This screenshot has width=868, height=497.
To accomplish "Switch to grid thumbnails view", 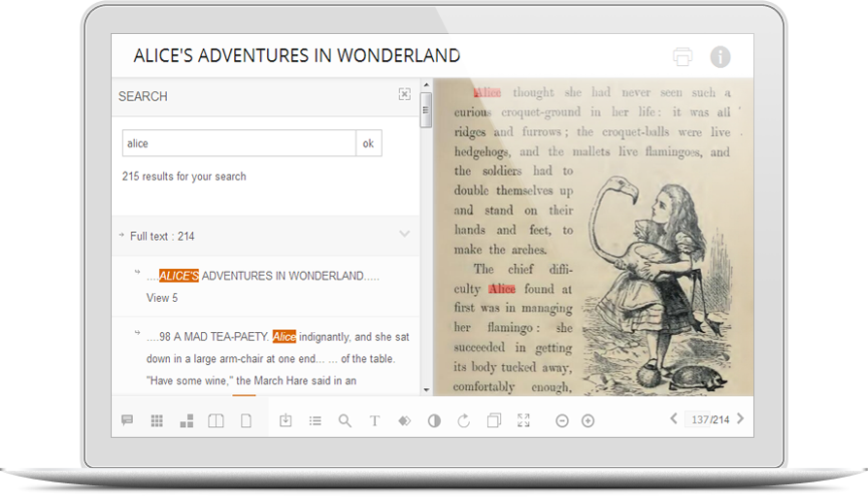I will pos(157,421).
